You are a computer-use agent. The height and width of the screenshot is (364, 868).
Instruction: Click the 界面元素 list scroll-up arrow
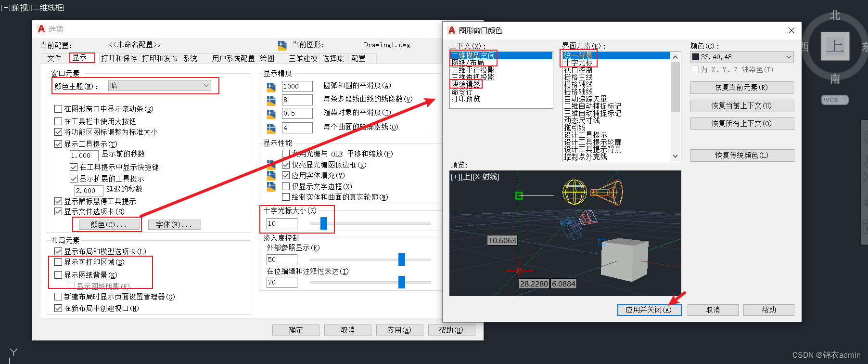coord(675,57)
